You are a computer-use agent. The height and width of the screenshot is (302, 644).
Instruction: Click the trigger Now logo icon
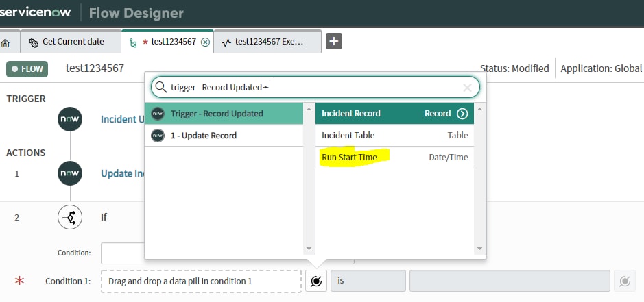pos(70,119)
